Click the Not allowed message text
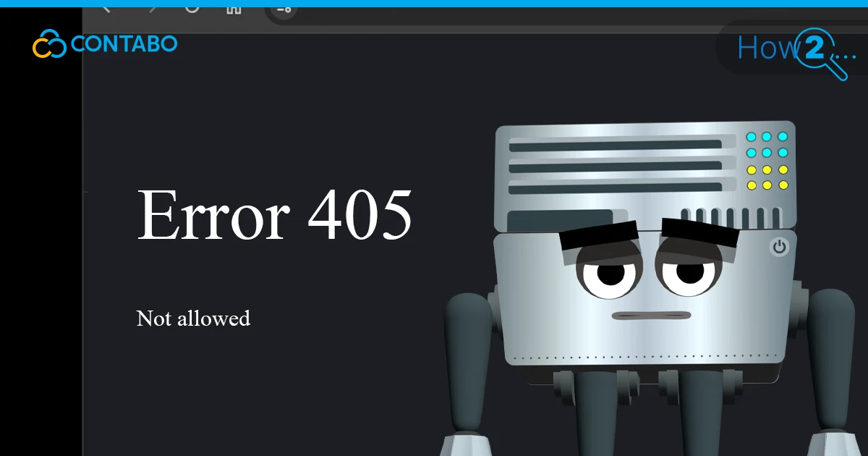The height and width of the screenshot is (456, 868). tap(192, 318)
